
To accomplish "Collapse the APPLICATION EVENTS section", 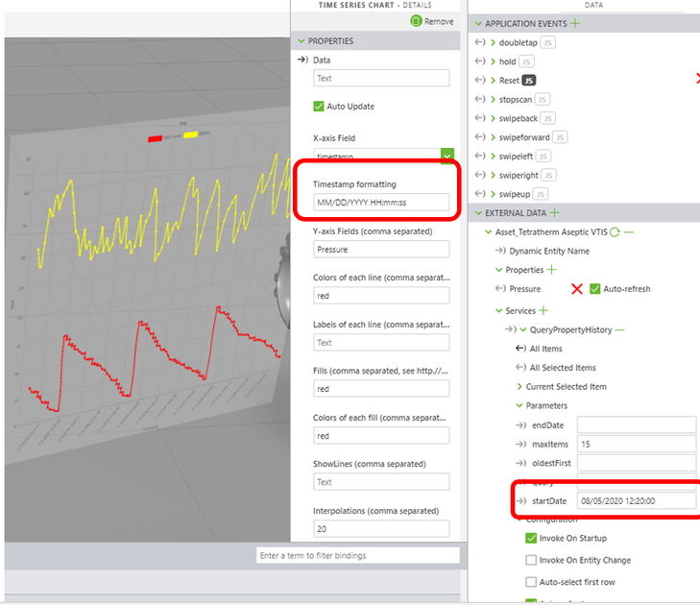I will pos(478,23).
